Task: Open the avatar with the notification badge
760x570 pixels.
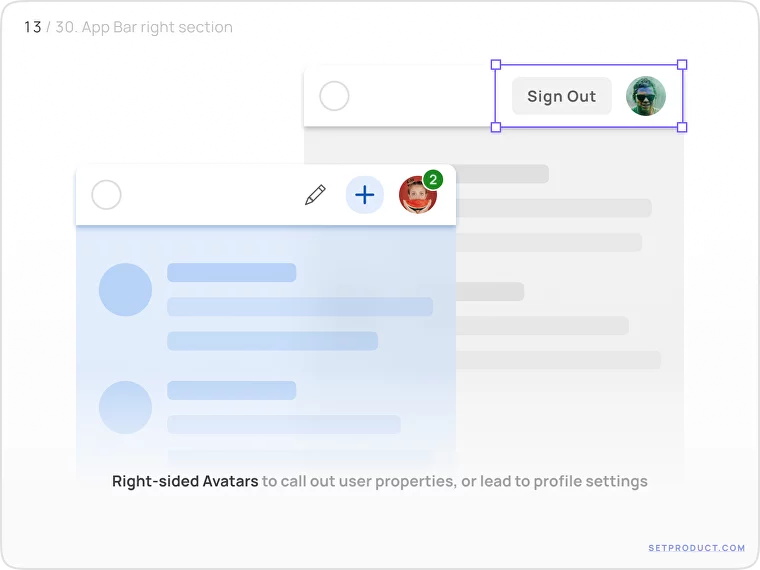Action: (x=417, y=196)
